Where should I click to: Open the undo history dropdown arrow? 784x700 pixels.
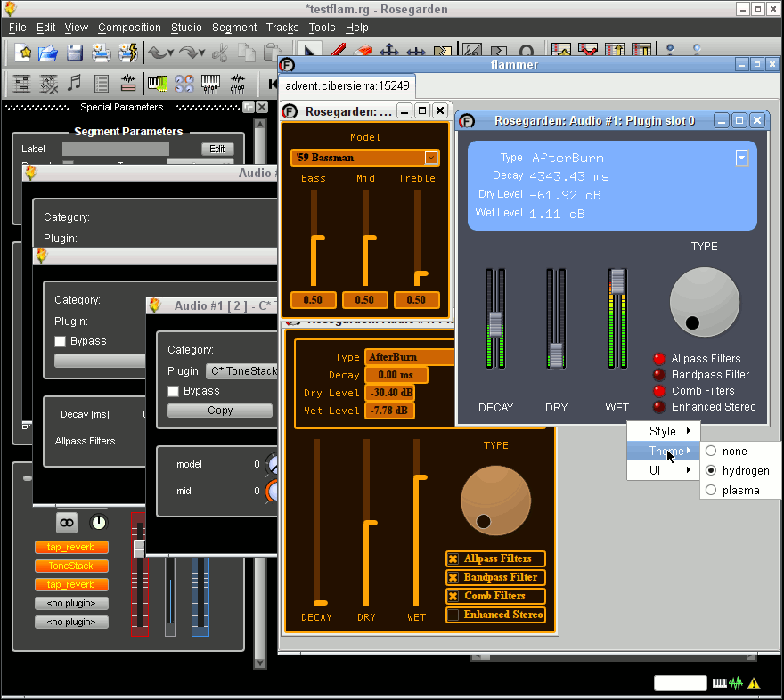pos(170,53)
